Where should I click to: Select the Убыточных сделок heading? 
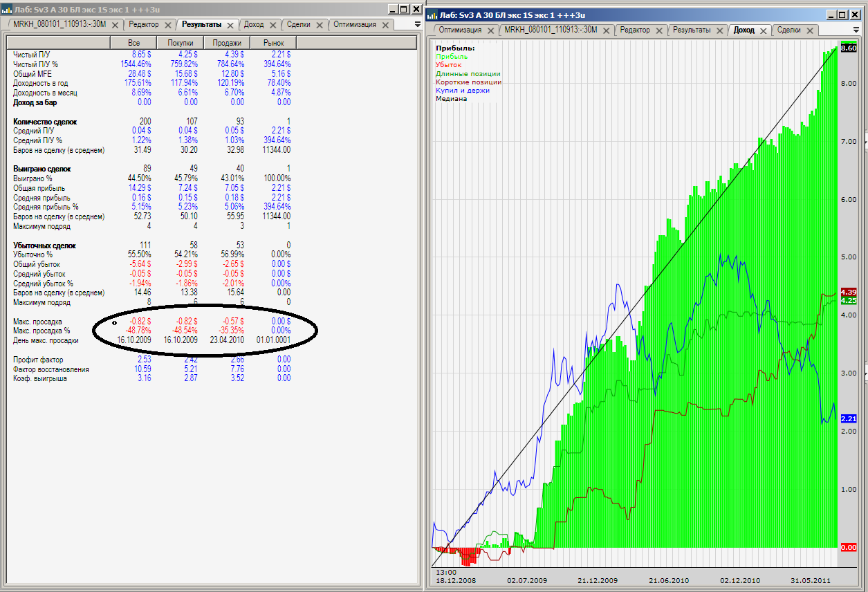tap(45, 246)
